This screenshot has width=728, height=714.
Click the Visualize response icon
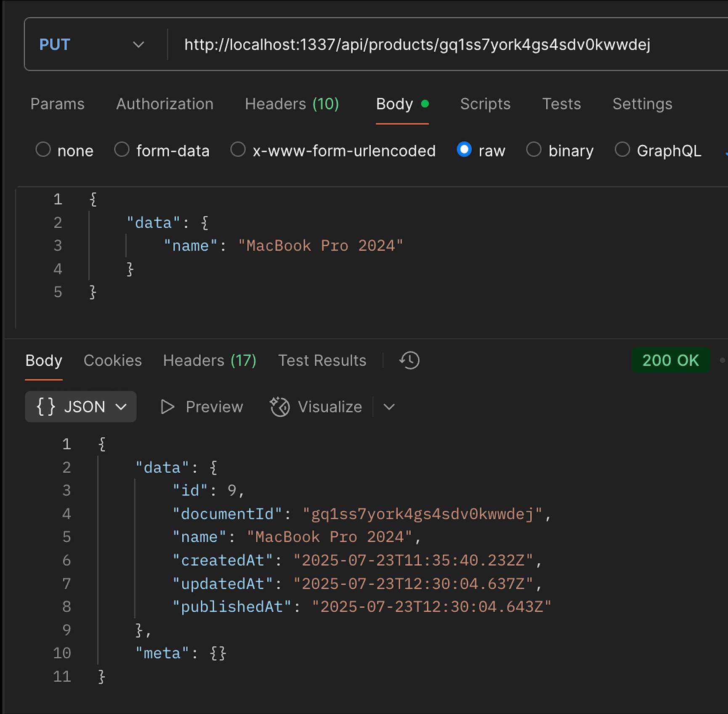(x=279, y=407)
